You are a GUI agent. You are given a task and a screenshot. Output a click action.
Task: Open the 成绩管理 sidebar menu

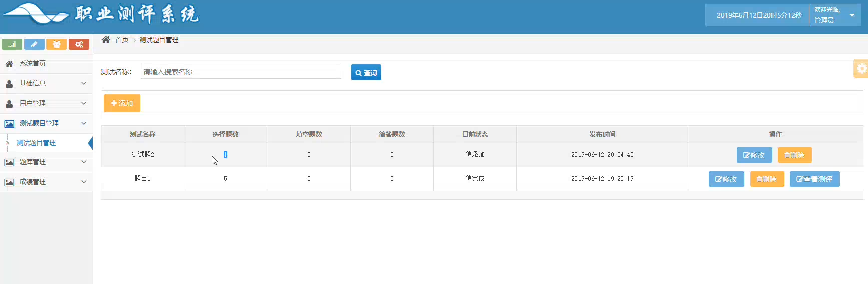tap(46, 182)
